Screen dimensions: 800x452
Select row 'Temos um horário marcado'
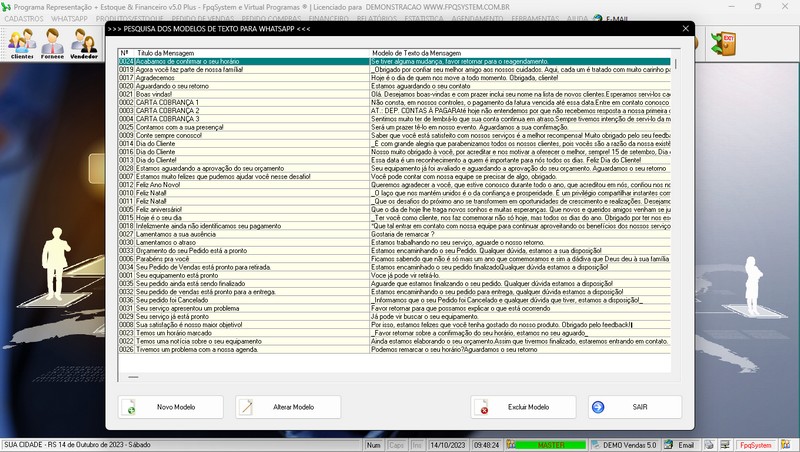(x=394, y=333)
